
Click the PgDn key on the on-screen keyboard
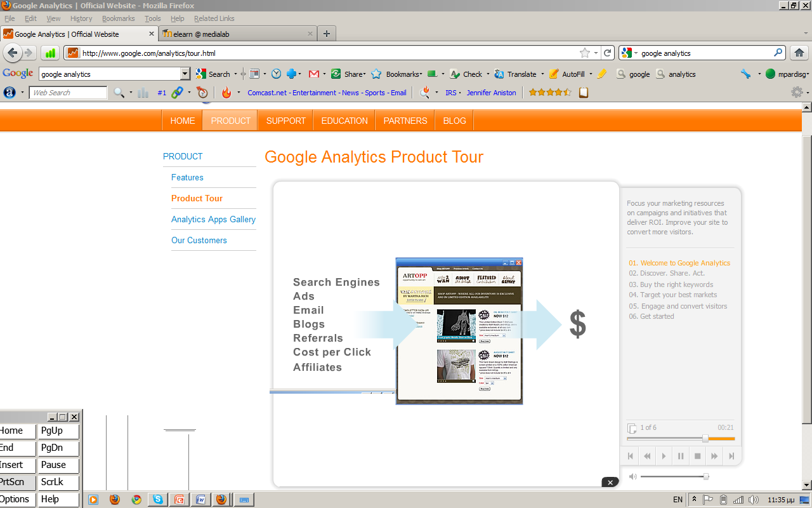(x=58, y=448)
